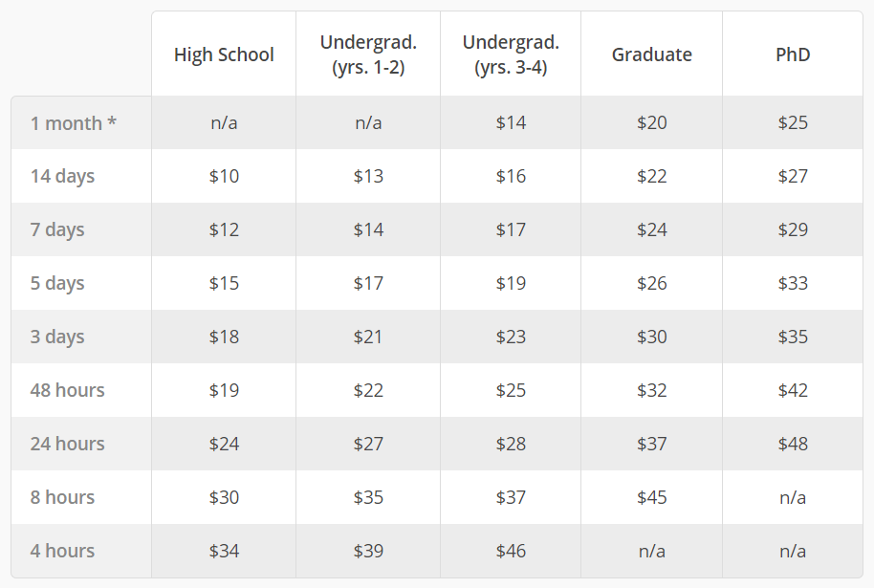Choose the 14 days deadline row label

click(62, 176)
